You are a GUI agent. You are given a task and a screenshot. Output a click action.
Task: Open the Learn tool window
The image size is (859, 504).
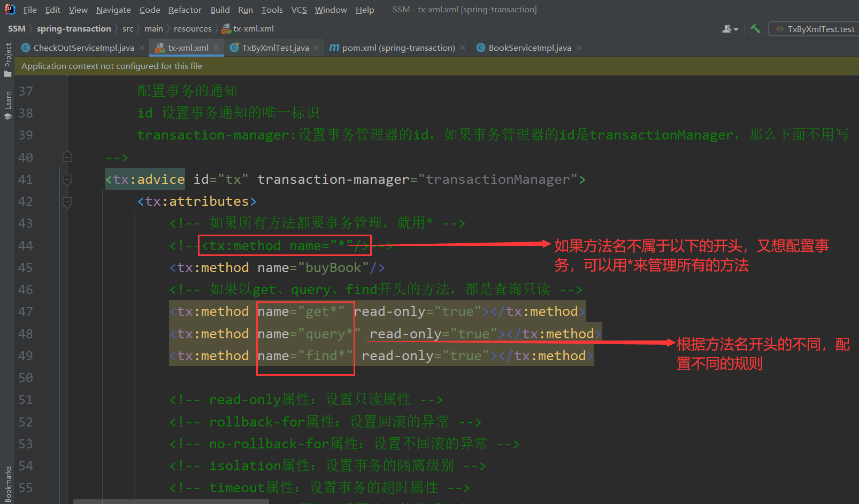click(x=7, y=106)
